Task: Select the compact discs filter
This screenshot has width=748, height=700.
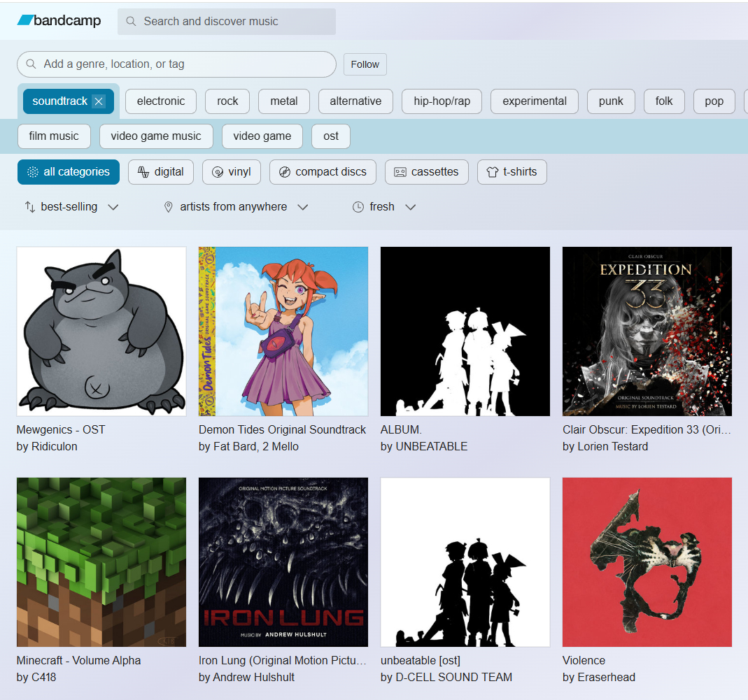Action: [322, 172]
